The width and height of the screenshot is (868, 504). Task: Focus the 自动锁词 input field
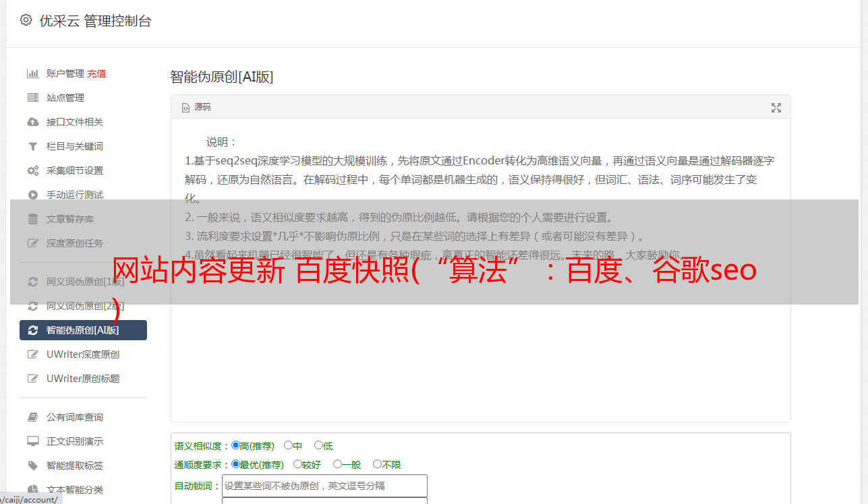324,486
